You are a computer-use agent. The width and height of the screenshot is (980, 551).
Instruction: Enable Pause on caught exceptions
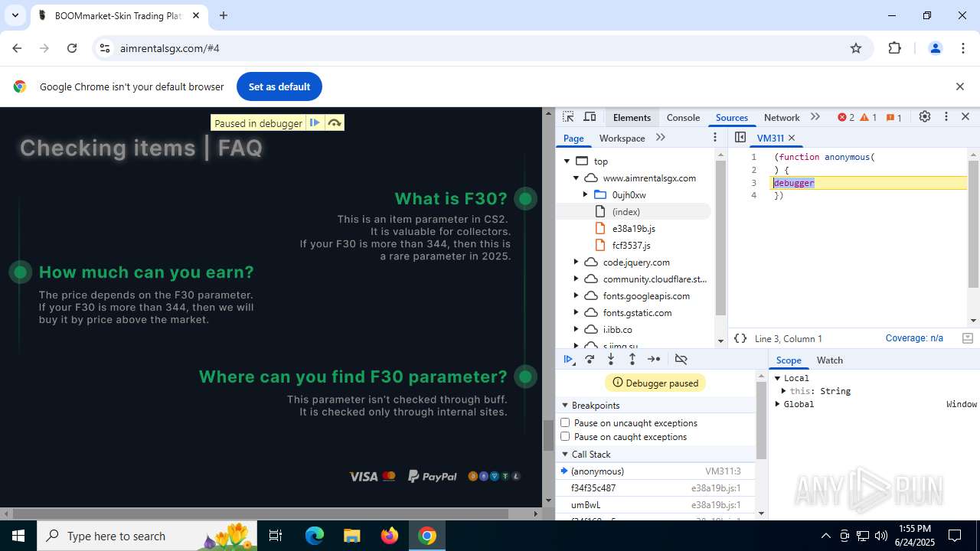click(565, 436)
